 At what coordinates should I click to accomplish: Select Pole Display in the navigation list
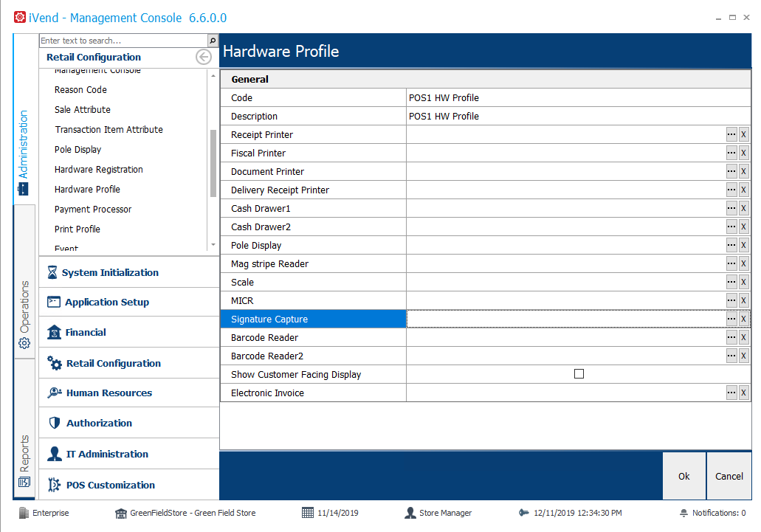(78, 149)
